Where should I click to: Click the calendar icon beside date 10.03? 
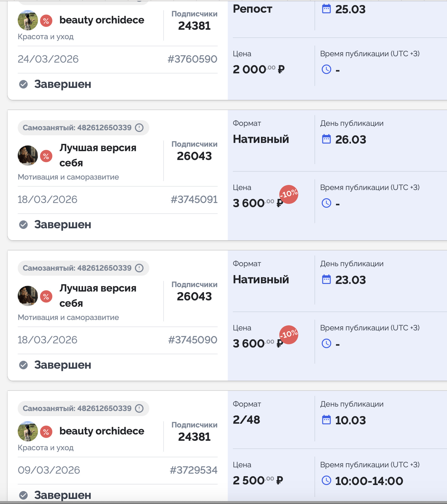pyautogui.click(x=326, y=420)
